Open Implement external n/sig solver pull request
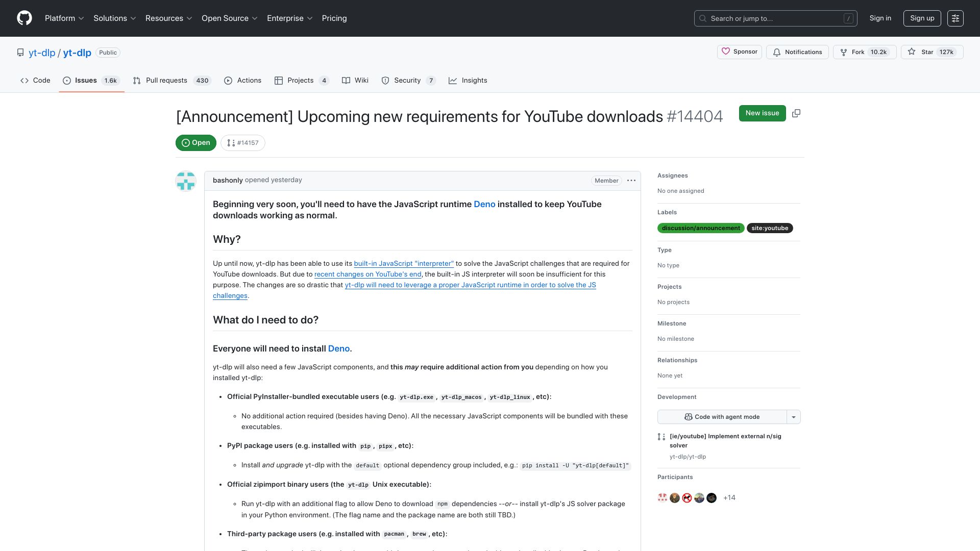Screen dimensions: 980x551 [725, 441]
